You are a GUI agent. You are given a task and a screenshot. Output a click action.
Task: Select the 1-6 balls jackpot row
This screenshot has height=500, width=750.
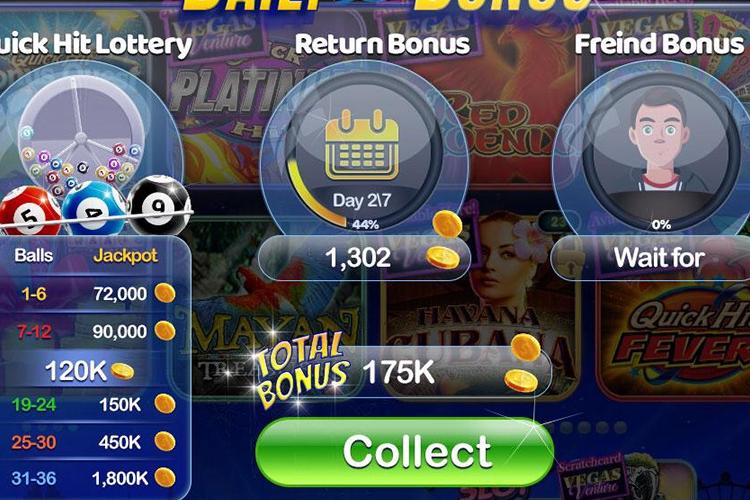(93, 293)
